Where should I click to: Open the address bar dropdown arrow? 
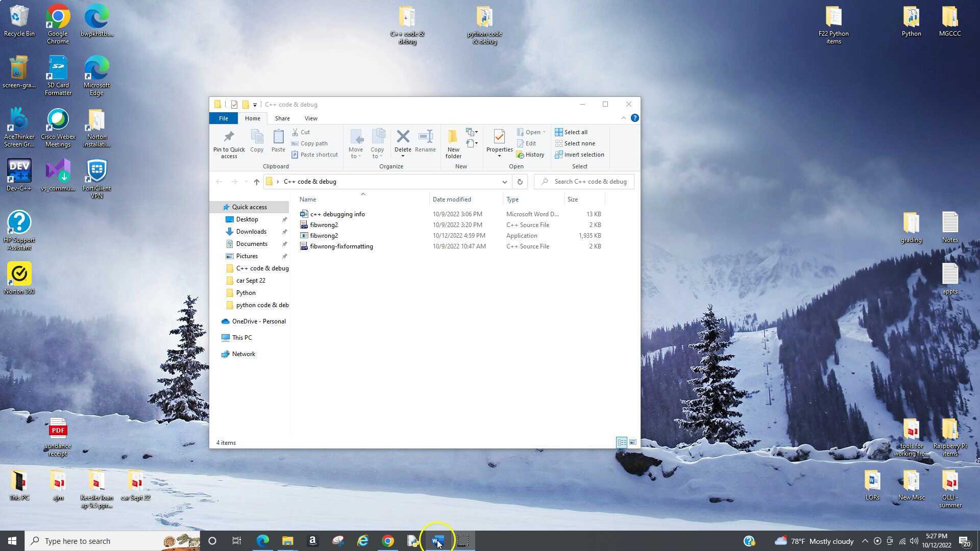point(504,182)
